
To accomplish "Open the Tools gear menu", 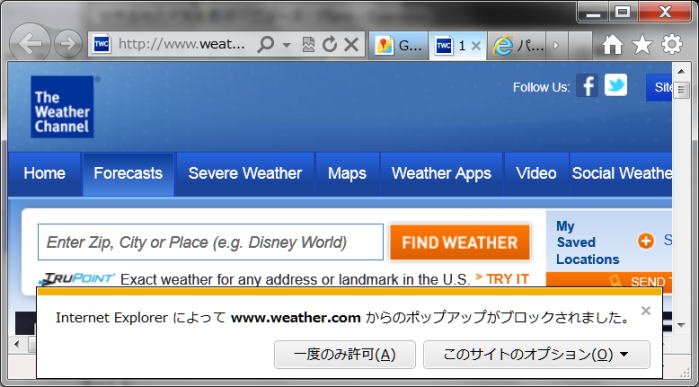I will pos(672,44).
